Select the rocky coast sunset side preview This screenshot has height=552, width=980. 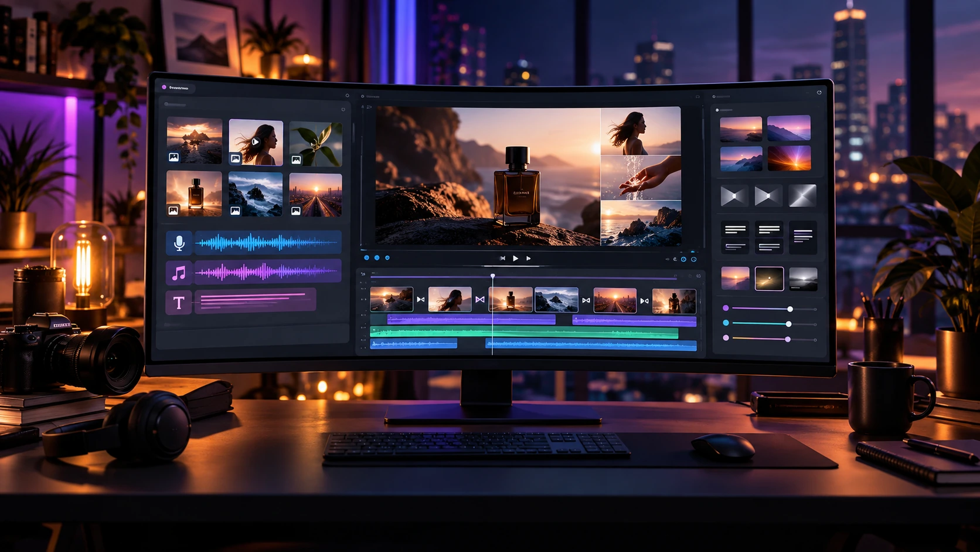(641, 223)
